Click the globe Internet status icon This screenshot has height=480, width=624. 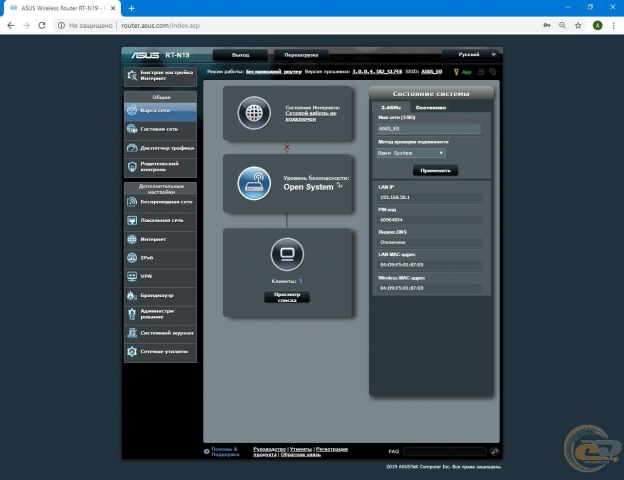[x=254, y=113]
